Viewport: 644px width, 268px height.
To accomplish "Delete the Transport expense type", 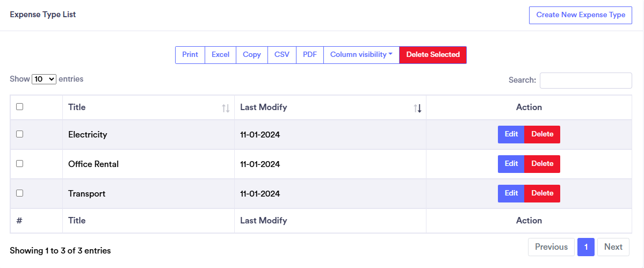I will pyautogui.click(x=542, y=193).
